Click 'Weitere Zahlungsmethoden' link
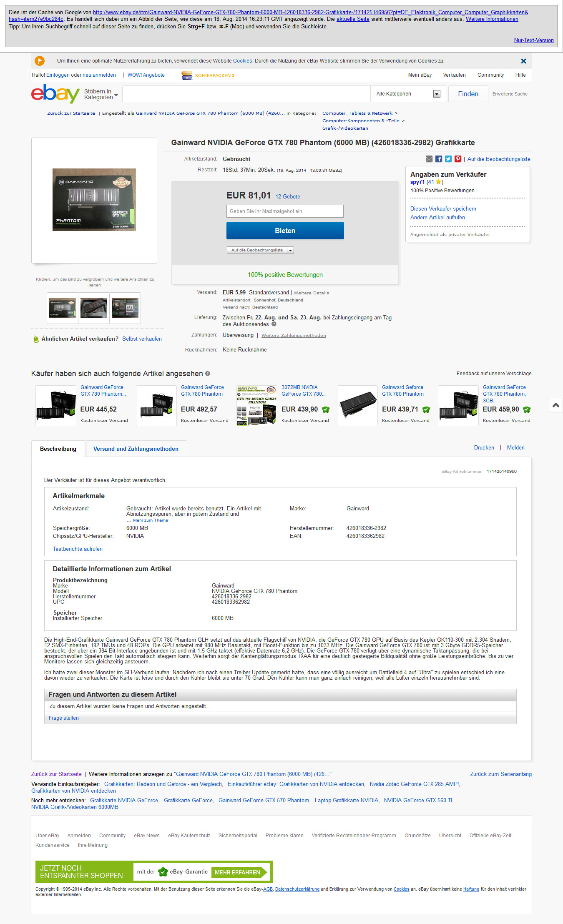 [294, 336]
